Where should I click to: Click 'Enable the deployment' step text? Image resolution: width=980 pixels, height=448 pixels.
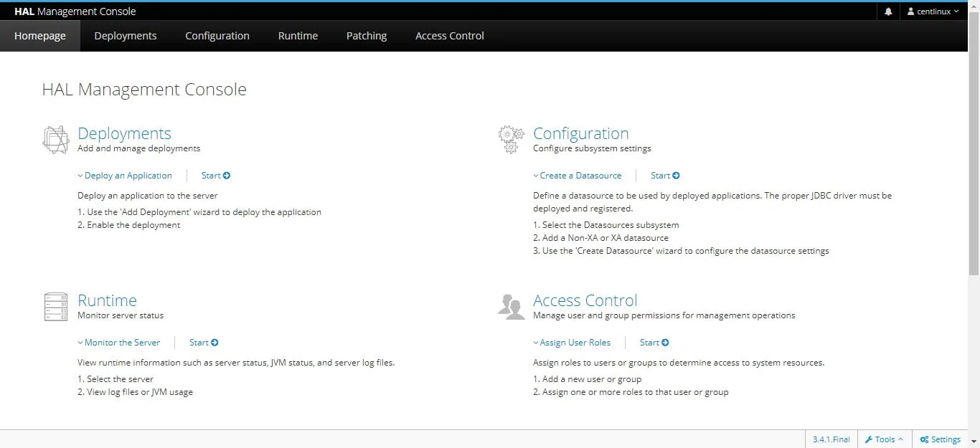click(133, 225)
